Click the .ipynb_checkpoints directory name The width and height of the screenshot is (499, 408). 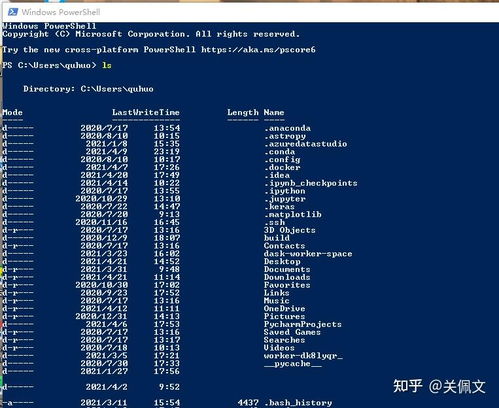tap(311, 183)
